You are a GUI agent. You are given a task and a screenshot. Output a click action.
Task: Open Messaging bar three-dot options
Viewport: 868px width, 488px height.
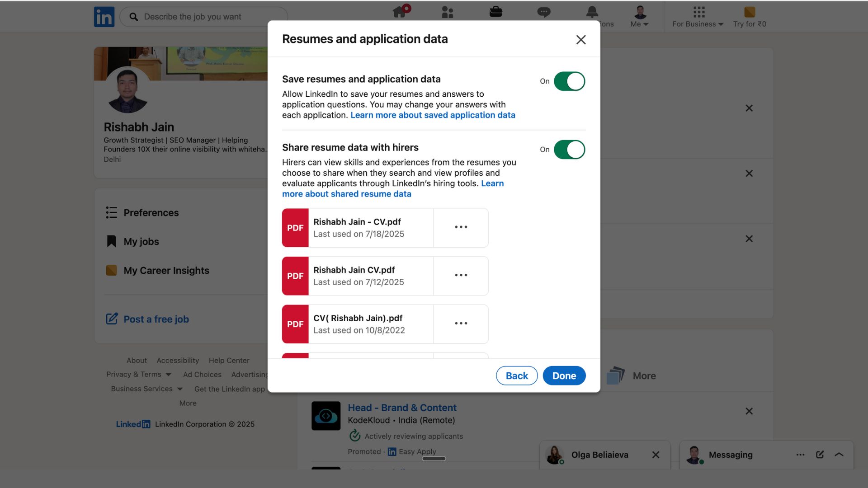[800, 455]
